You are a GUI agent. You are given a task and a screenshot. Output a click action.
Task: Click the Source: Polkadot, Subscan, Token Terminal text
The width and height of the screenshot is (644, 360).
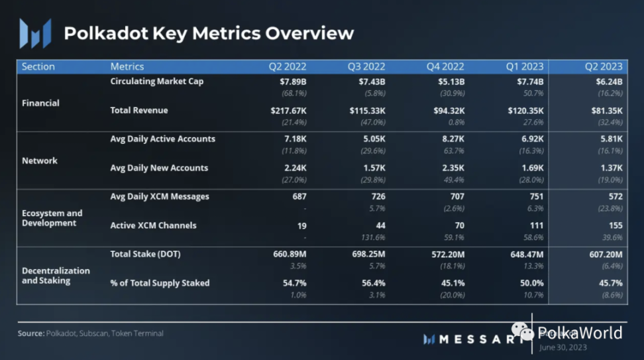pos(90,333)
